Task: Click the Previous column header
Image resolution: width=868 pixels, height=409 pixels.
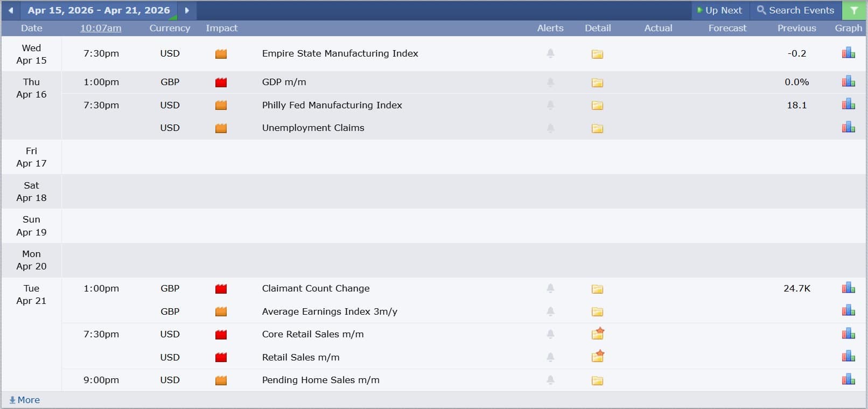Action: pyautogui.click(x=796, y=28)
